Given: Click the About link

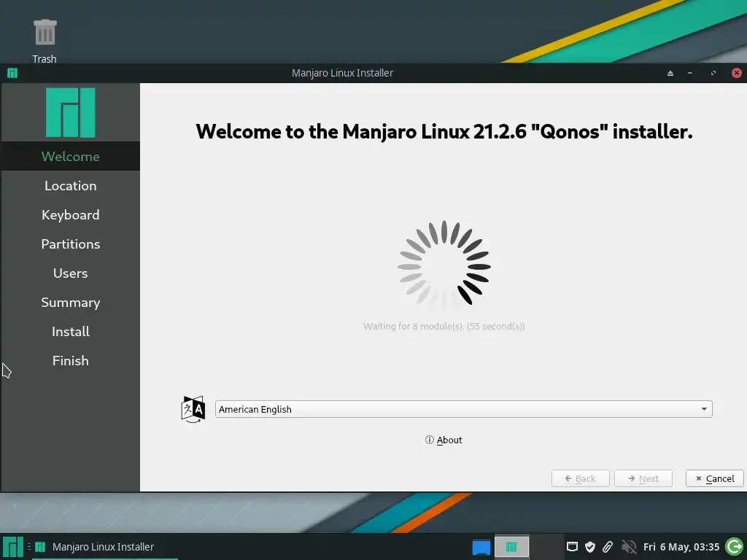Looking at the screenshot, I should pos(444,440).
